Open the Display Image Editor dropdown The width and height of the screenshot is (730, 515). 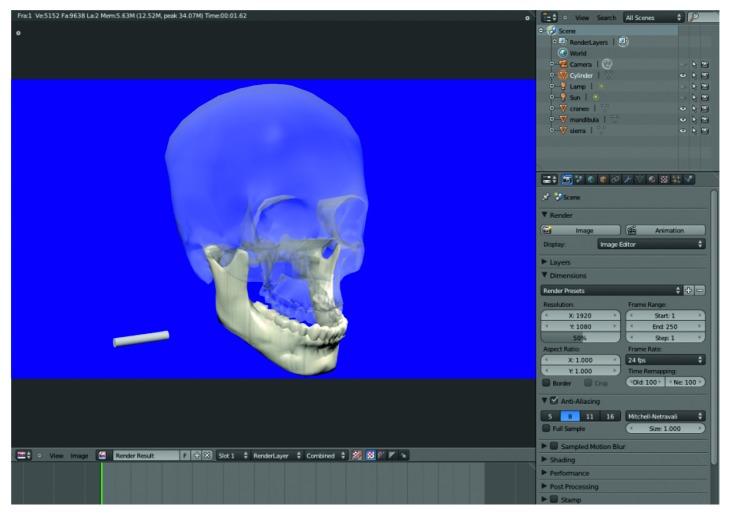648,244
